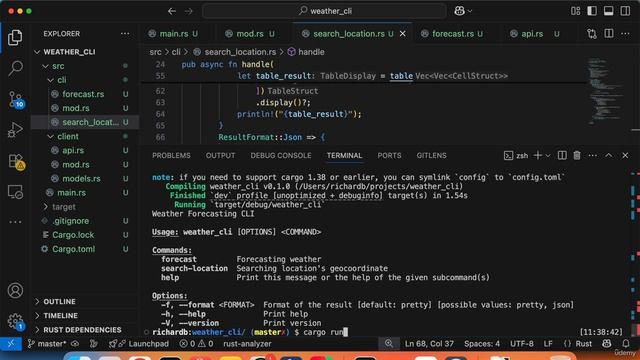This screenshot has width=640, height=360.
Task: Open forecast.rs in the file tree
Action: pyautogui.click(x=83, y=94)
